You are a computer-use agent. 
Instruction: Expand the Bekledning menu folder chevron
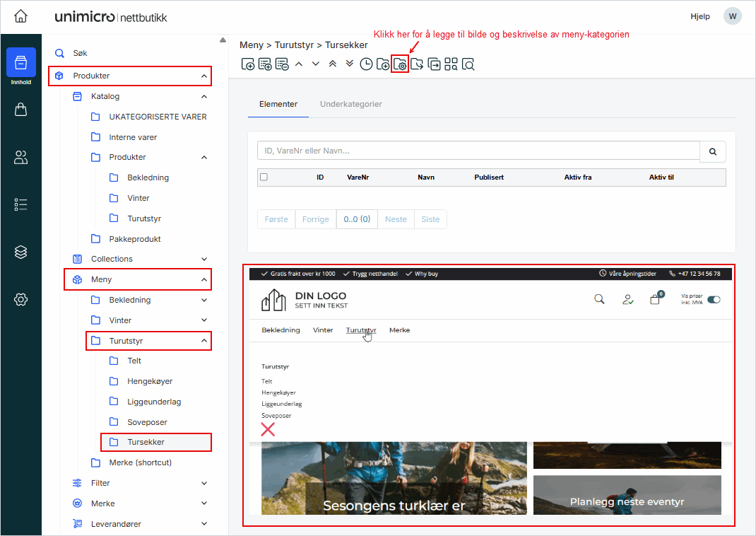coord(204,300)
